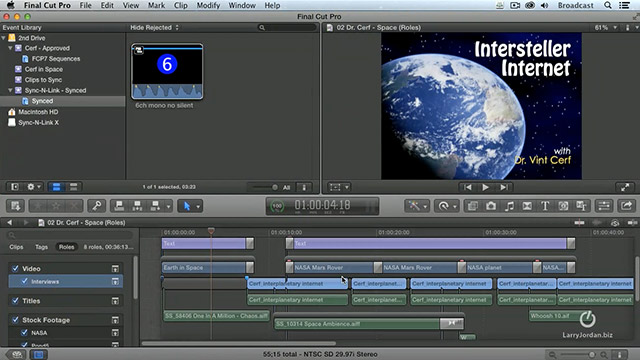Show the Transitions browser icon
The width and height of the screenshot is (640, 360).
click(x=527, y=206)
